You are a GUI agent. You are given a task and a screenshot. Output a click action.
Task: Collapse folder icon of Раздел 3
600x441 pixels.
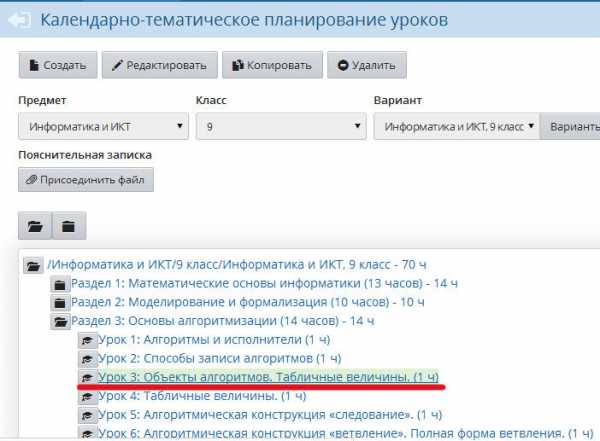click(x=60, y=322)
